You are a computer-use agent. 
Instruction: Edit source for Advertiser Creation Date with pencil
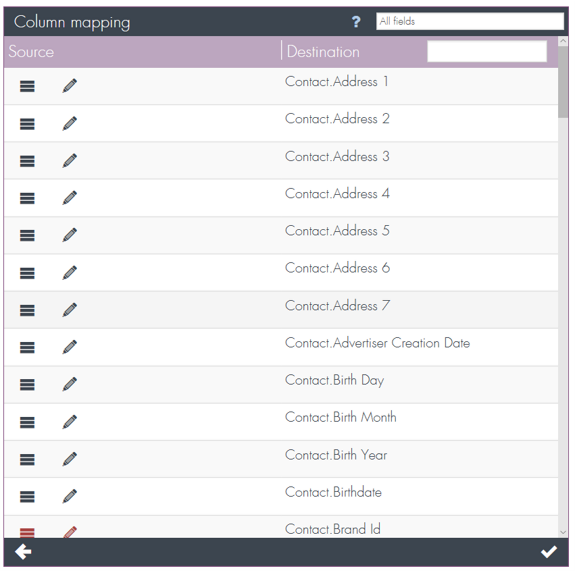click(70, 347)
